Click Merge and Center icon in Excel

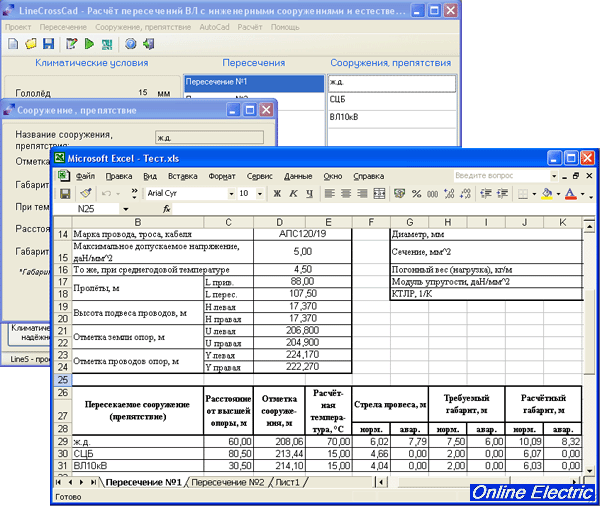[379, 194]
